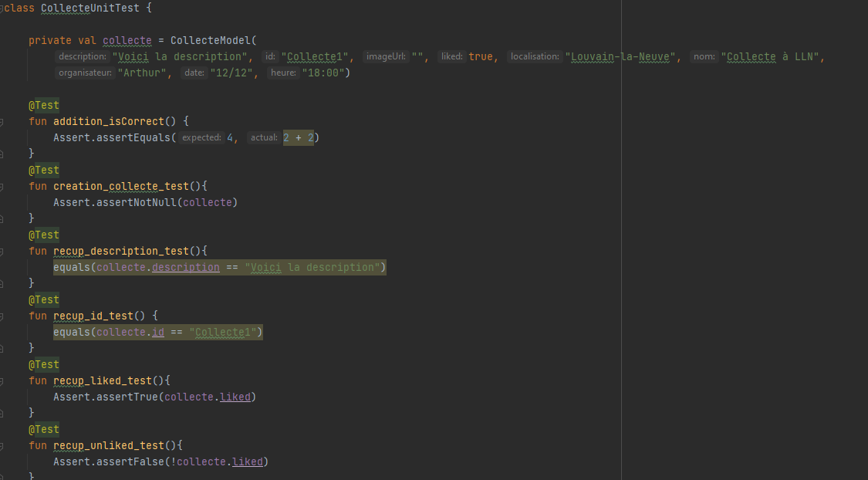The width and height of the screenshot is (868, 480).
Task: Collapse the recup_liked_test function fold marker
Action: [x=1, y=381]
